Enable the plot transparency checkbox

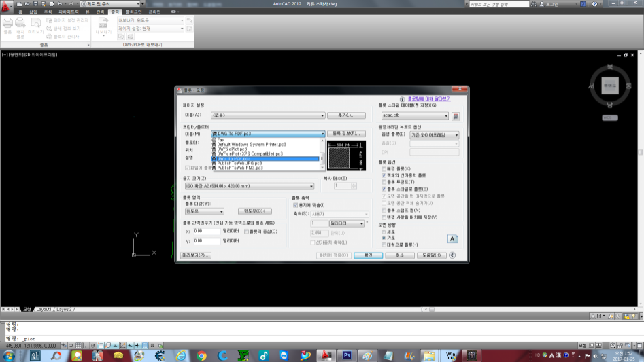click(x=384, y=182)
